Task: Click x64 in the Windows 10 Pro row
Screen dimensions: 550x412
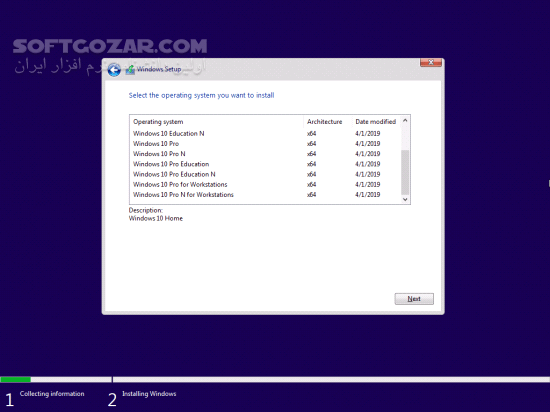Action: (x=311, y=143)
